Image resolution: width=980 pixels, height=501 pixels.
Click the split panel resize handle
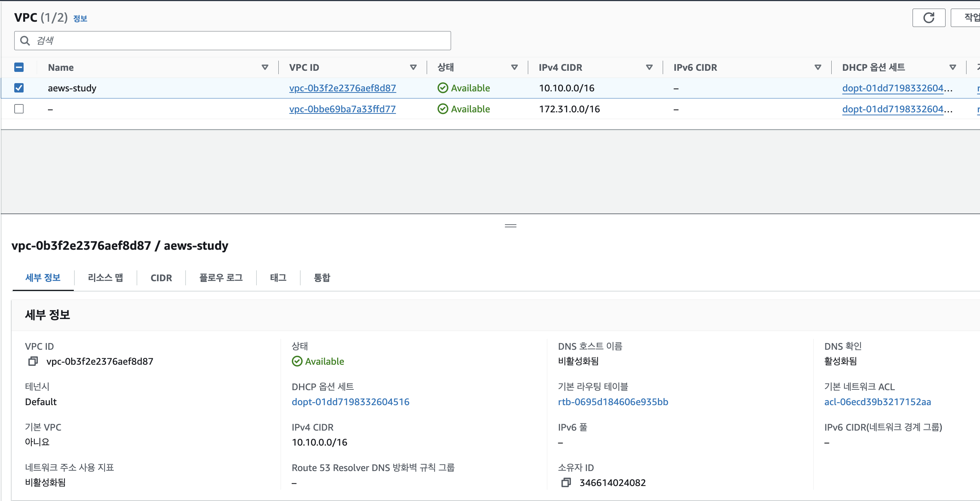point(510,226)
